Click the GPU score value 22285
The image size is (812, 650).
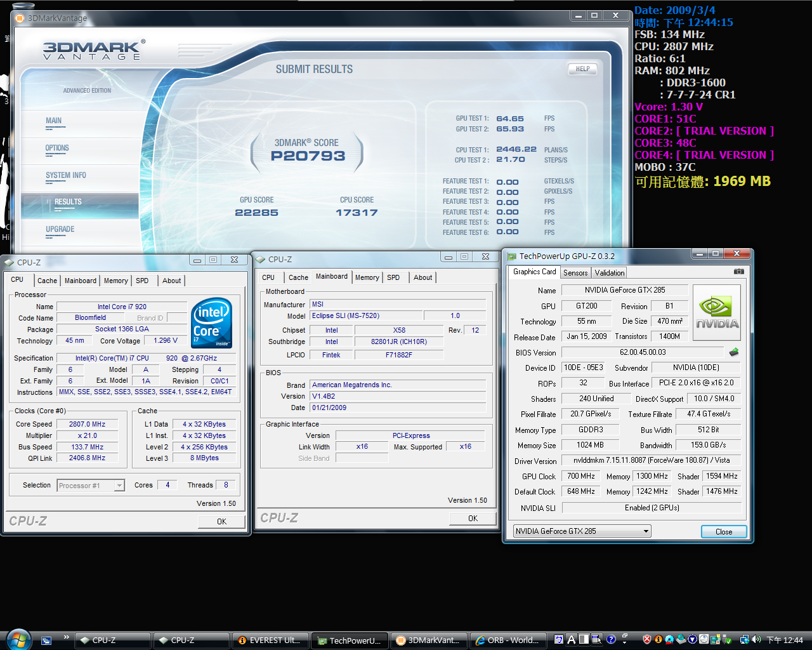pyautogui.click(x=256, y=213)
